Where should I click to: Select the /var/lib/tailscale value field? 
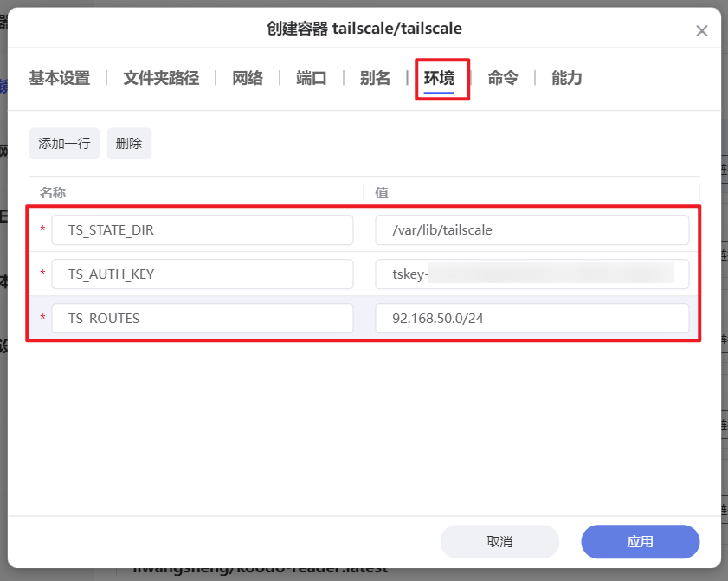point(532,229)
